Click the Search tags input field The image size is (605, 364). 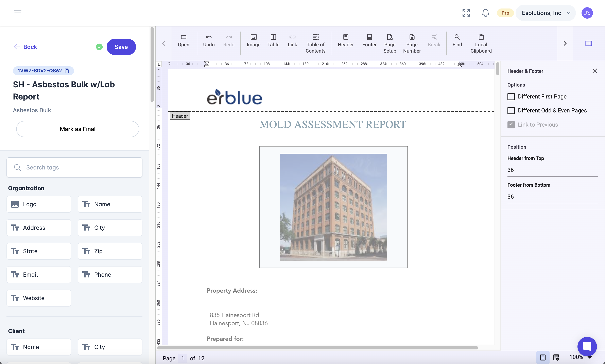(x=74, y=167)
